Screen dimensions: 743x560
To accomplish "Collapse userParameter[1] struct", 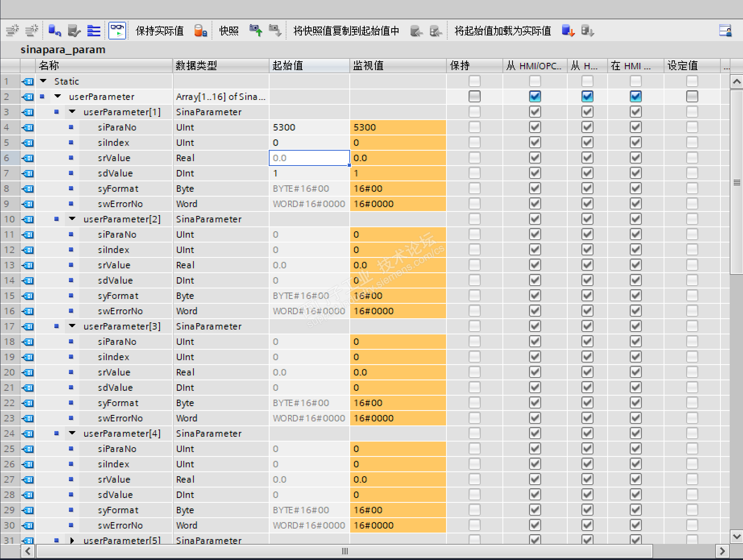I will tap(72, 112).
